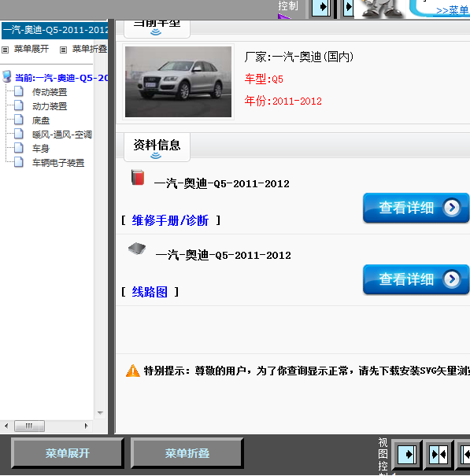This screenshot has width=470, height=476.
Task: Click the page icon beside 车辆电子装置
Action: (x=19, y=162)
